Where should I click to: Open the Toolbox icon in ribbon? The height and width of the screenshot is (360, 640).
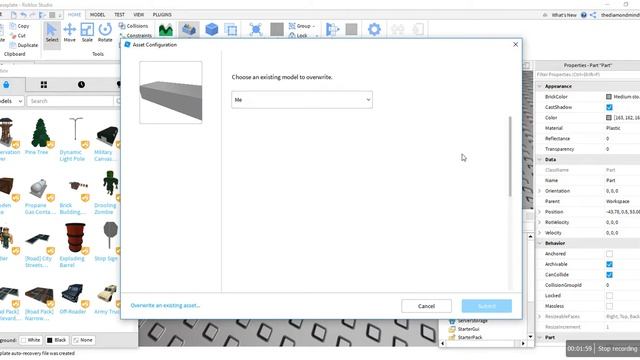189,30
